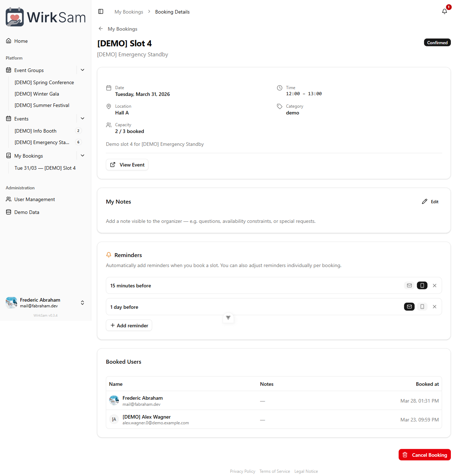Open Legal Notice link

pos(306,471)
